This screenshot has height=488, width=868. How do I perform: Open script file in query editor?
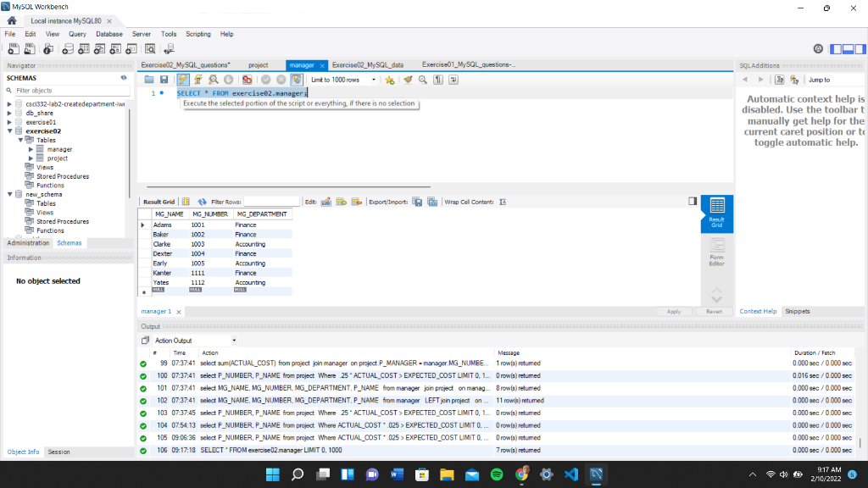[x=149, y=80]
